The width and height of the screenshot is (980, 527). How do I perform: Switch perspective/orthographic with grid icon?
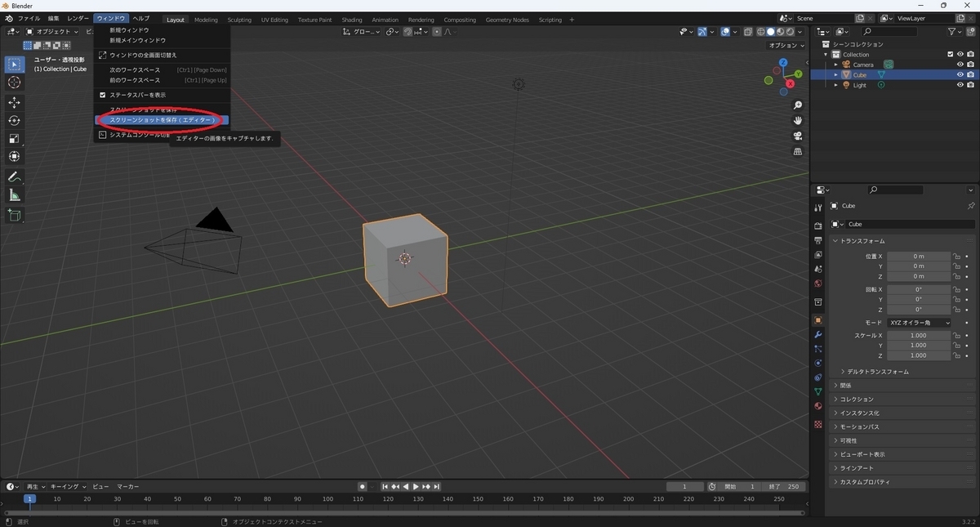(798, 151)
